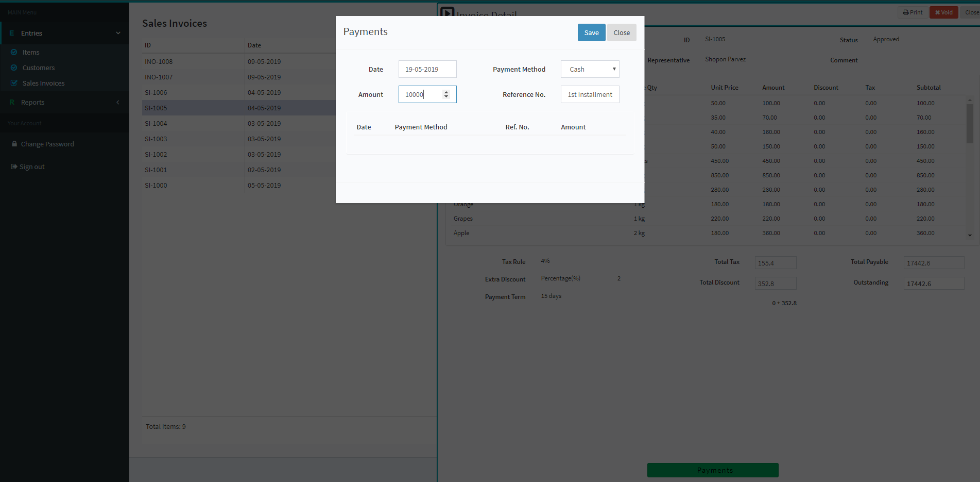Open Customers from the Entries menu
This screenshot has height=482, width=980.
tap(39, 68)
